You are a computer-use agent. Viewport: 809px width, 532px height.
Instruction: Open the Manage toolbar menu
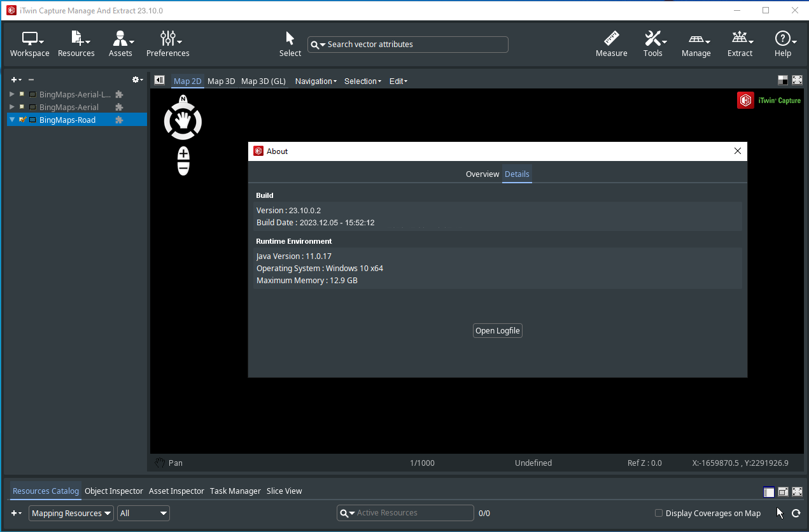[x=696, y=45]
